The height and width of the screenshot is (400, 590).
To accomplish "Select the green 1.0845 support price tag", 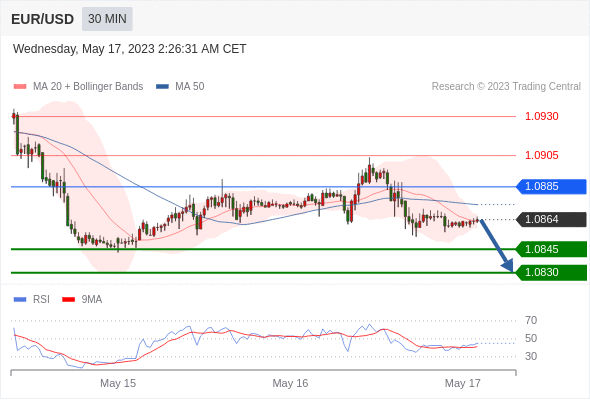I will click(551, 249).
